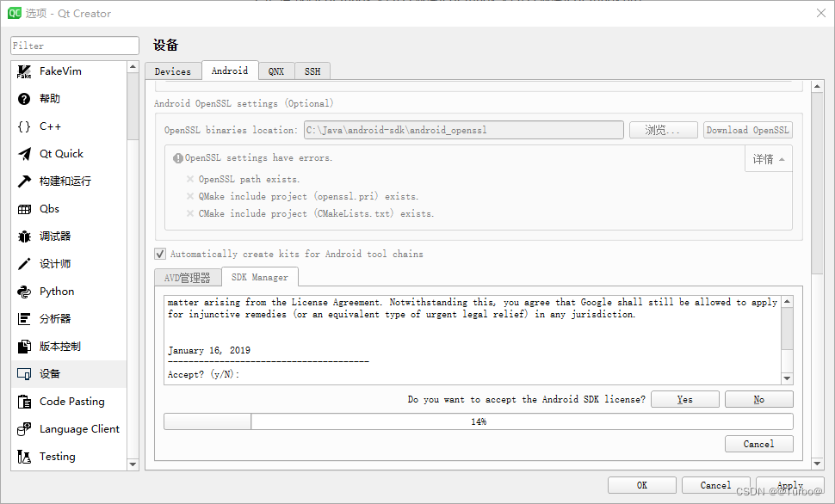Click sidebar list scroll down arrow
The image size is (835, 504).
133,464
